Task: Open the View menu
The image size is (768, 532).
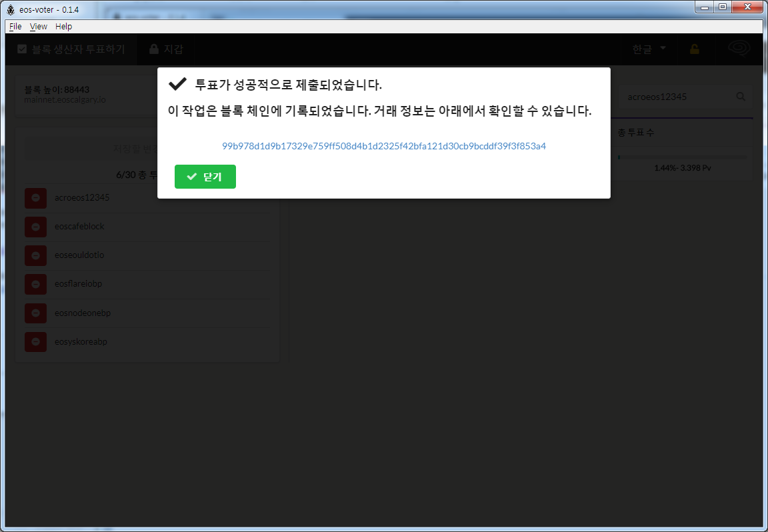Action: point(38,27)
